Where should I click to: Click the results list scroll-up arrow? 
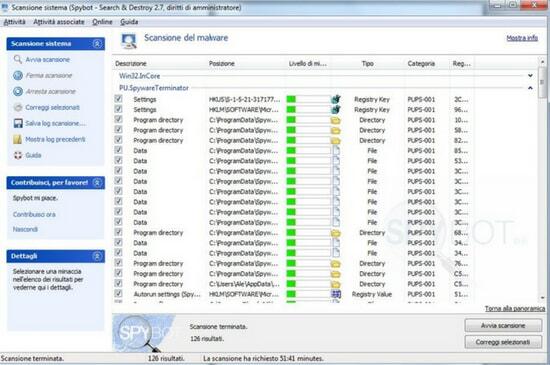pos(542,62)
